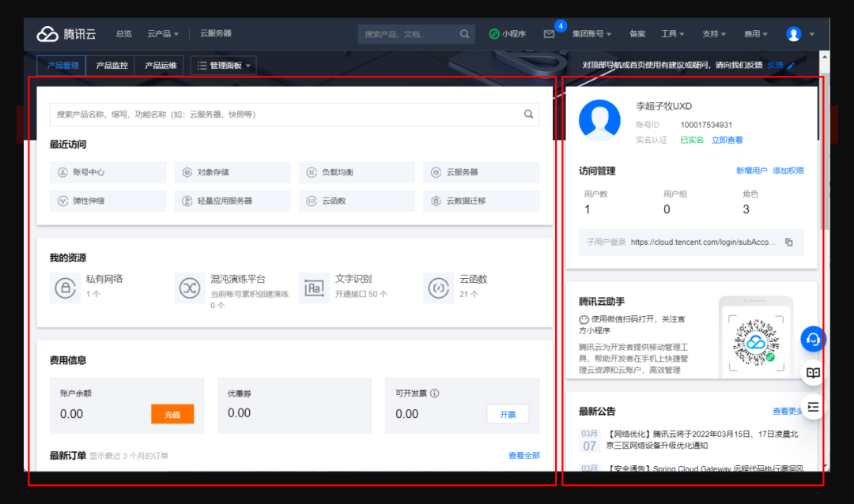Screen dimensions: 854x504
Task: Open 负载均衡 recent visit tile
Action: (x=357, y=172)
